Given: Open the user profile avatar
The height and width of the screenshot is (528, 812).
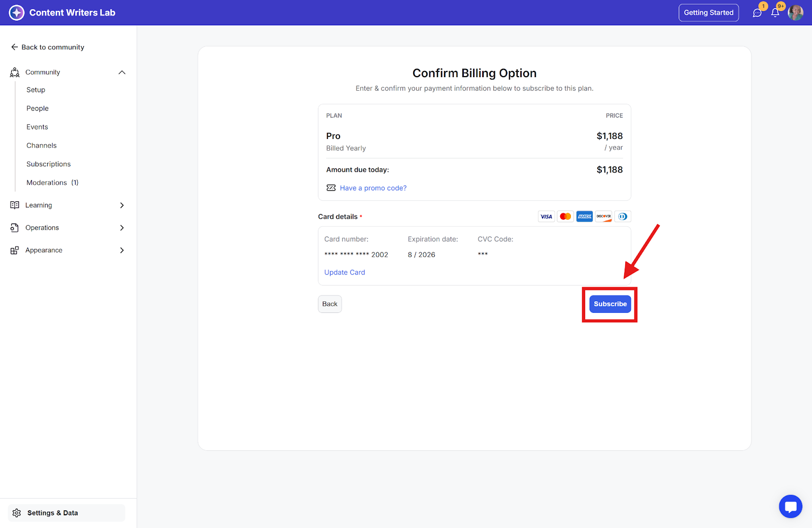Looking at the screenshot, I should click(795, 13).
